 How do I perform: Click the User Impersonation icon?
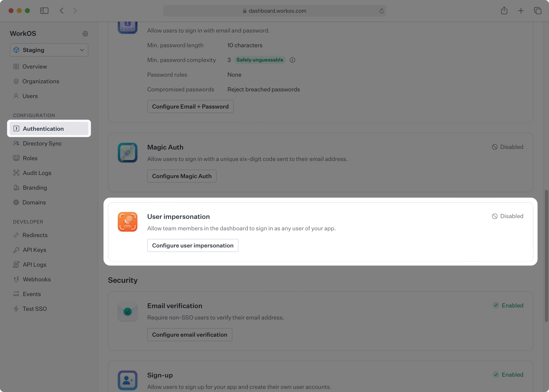point(127,221)
